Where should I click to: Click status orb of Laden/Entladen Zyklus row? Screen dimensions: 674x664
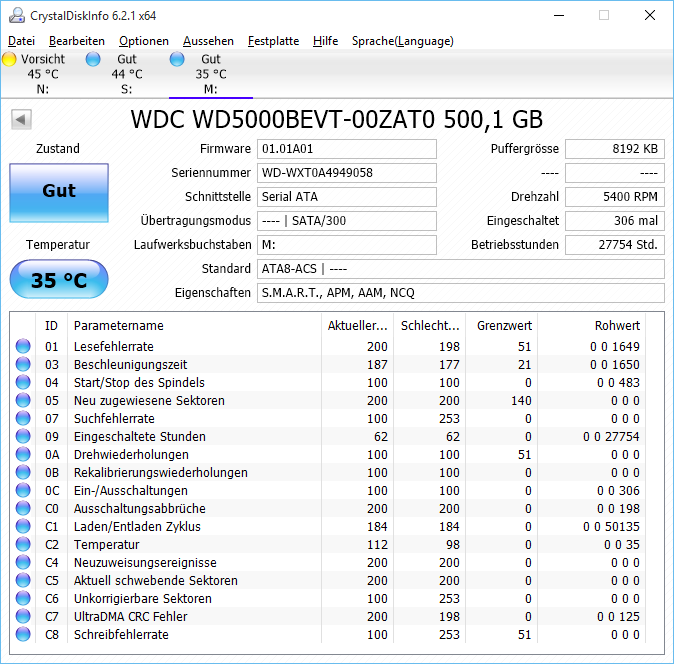pos(23,526)
